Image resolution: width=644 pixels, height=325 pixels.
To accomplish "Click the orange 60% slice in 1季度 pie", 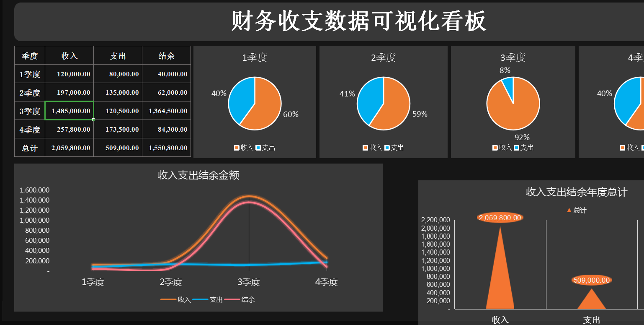I will (x=267, y=107).
